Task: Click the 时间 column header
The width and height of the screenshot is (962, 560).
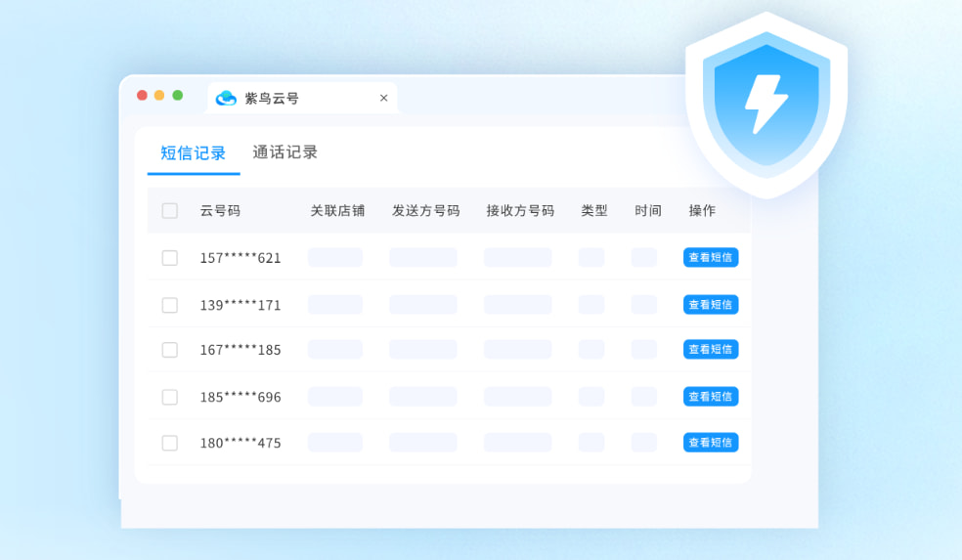Action: [x=648, y=211]
